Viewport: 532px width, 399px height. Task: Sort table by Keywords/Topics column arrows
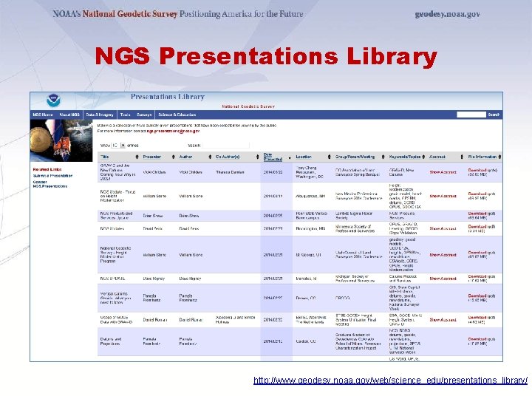423,157
